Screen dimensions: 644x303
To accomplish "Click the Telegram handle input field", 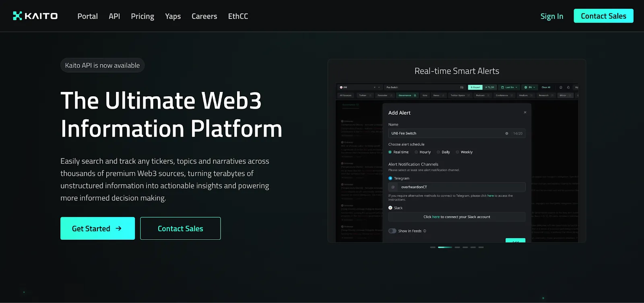I will coord(457,187).
